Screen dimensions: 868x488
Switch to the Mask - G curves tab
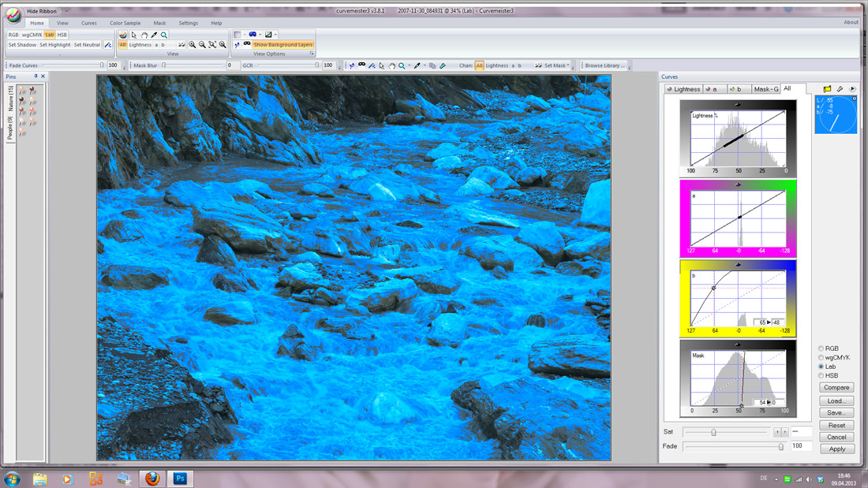tap(765, 89)
